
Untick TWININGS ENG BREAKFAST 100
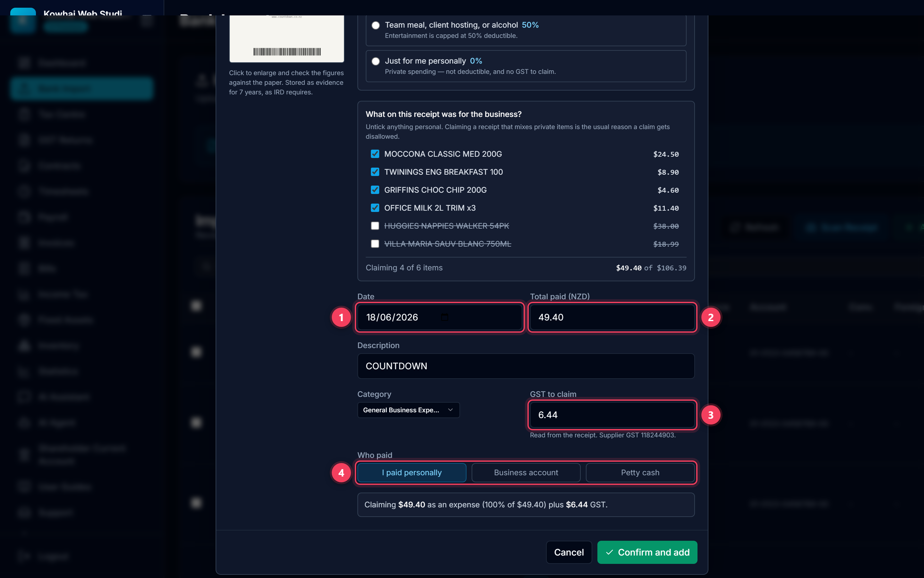(x=375, y=172)
